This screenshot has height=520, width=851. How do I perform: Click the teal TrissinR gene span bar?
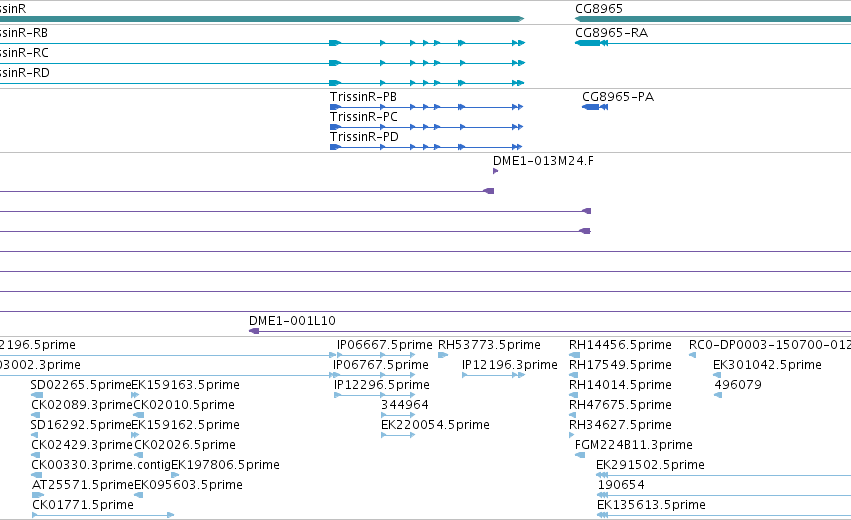[x=262, y=19]
